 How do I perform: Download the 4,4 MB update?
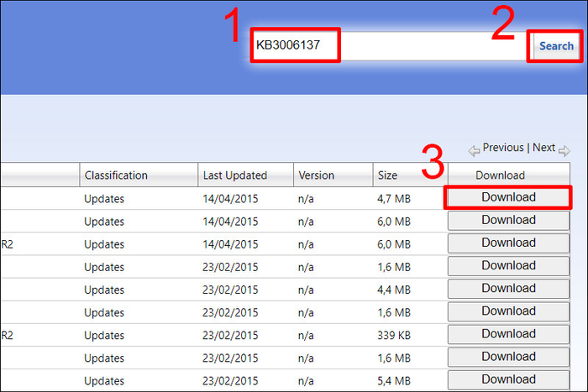pos(508,288)
